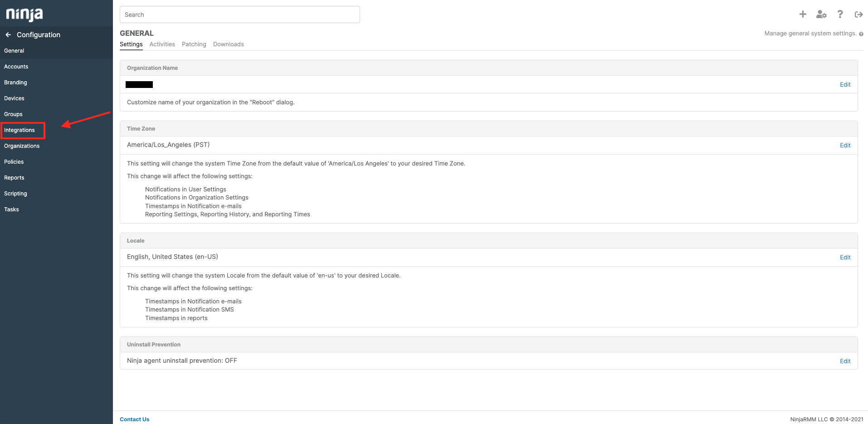Click the English, United States (en-US) value
Image resolution: width=868 pixels, height=424 pixels.
172,257
